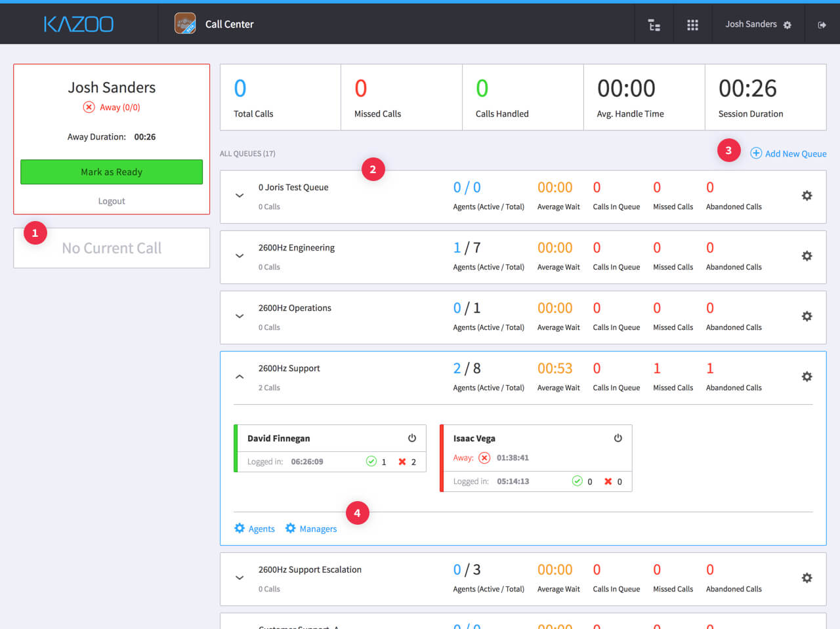Click the ALL QUEUES (17) heading
This screenshot has width=840, height=629.
(x=247, y=153)
